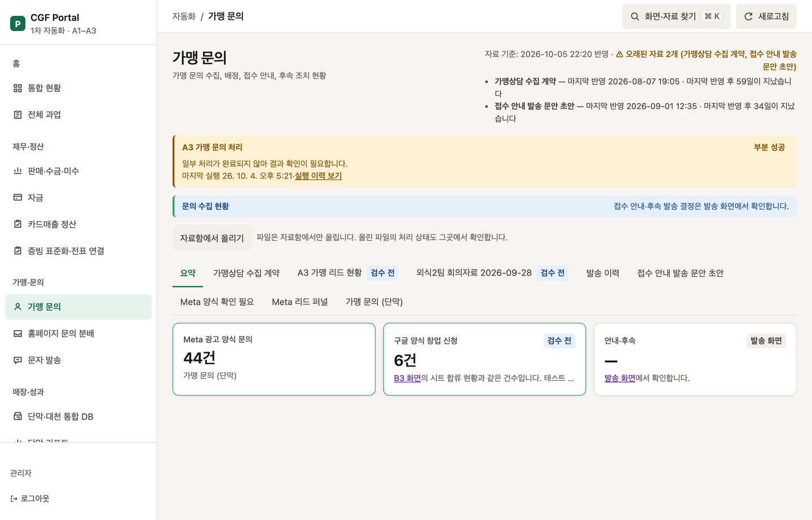
Task: Open the B3 화면 link
Action: tap(407, 378)
